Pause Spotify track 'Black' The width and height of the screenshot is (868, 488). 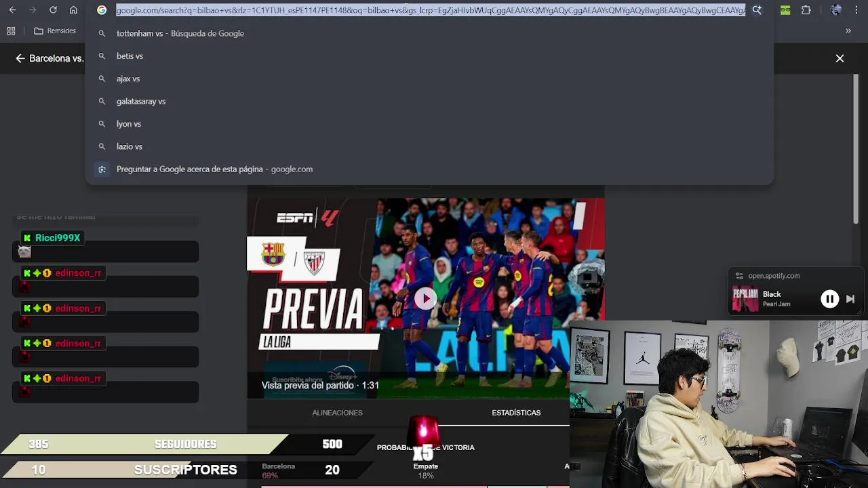point(829,299)
